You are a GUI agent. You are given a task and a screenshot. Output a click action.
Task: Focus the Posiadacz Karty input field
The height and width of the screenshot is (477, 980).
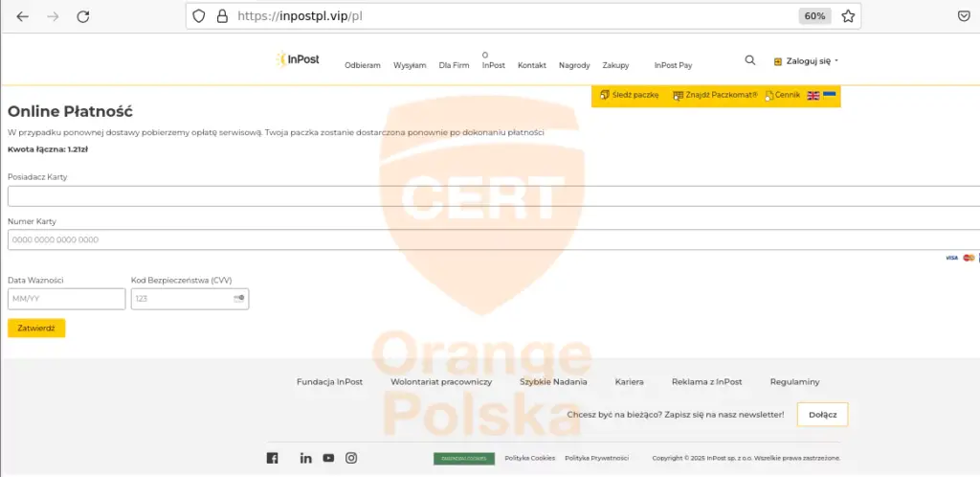pyautogui.click(x=494, y=196)
